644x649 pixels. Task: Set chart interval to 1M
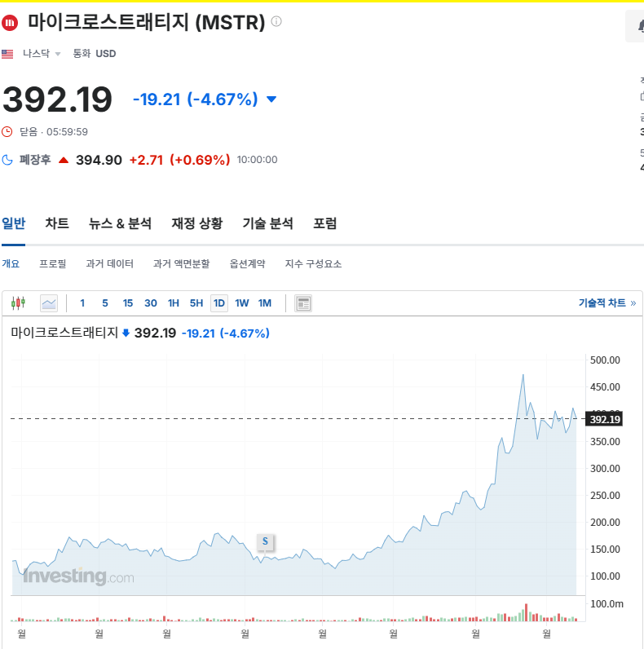pyautogui.click(x=265, y=303)
